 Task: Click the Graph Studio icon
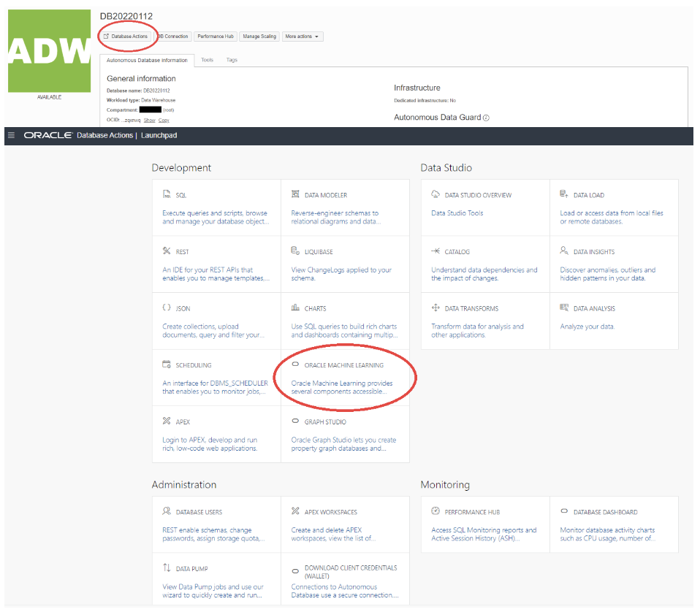click(x=295, y=421)
